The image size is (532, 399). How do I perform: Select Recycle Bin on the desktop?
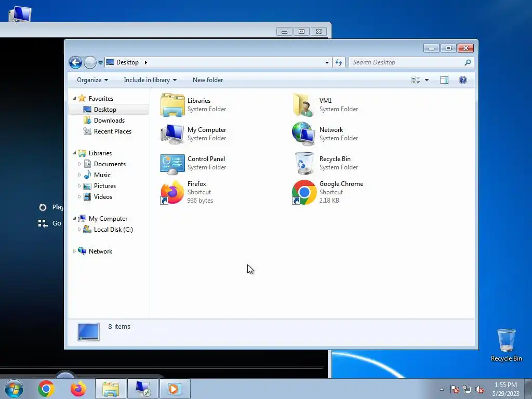pyautogui.click(x=506, y=345)
